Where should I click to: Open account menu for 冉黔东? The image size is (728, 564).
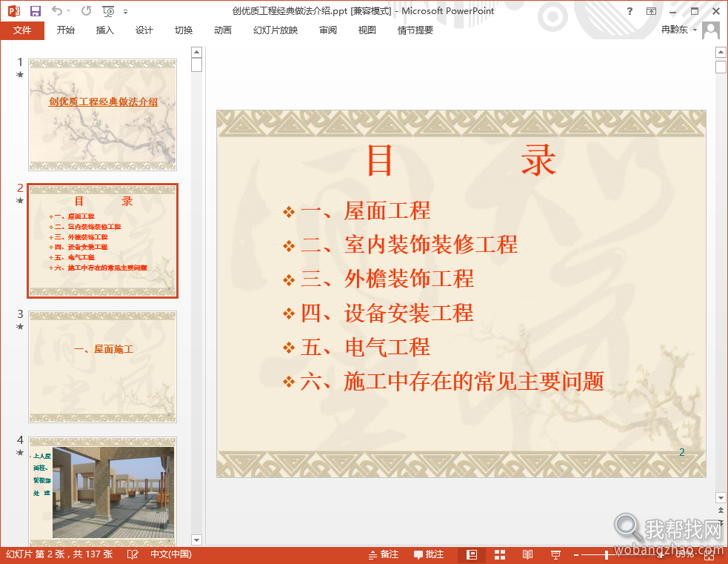pyautogui.click(x=679, y=30)
